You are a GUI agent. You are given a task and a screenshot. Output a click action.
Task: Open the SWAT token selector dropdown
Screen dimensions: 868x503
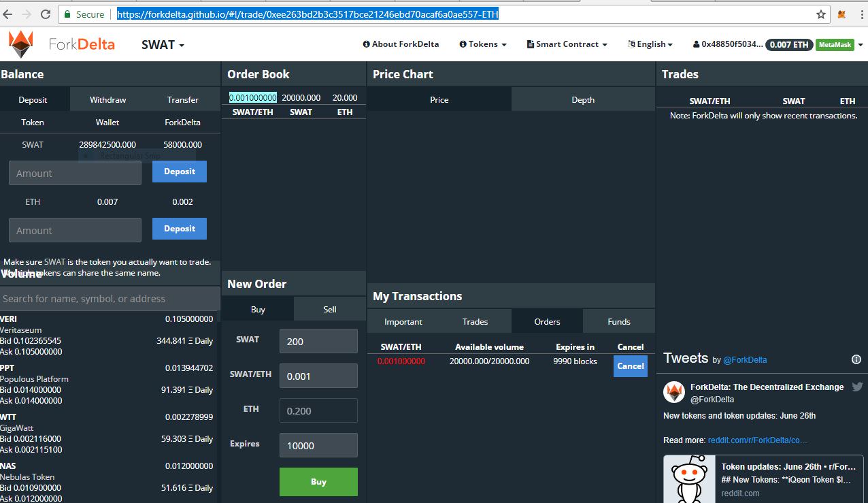163,45
